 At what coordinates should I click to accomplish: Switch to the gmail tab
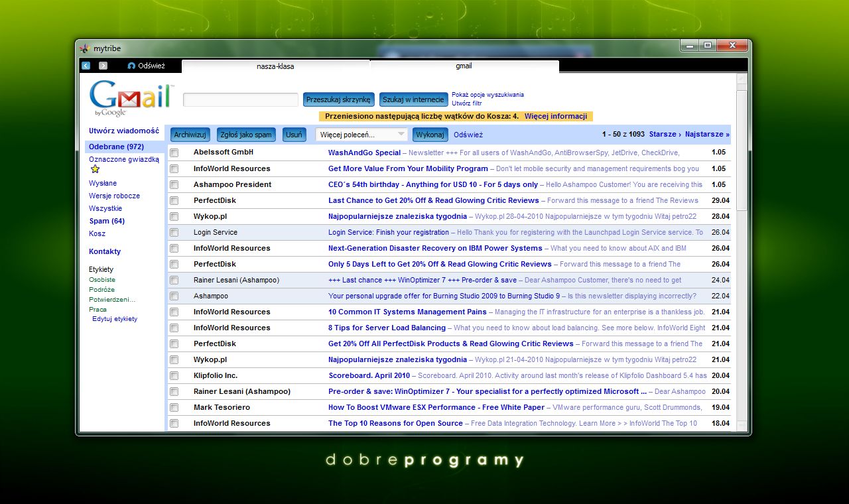[464, 66]
